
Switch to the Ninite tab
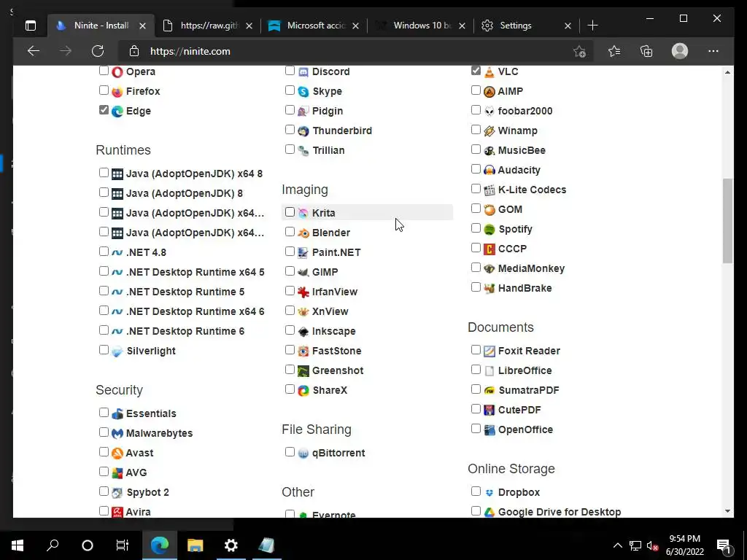[x=101, y=26]
